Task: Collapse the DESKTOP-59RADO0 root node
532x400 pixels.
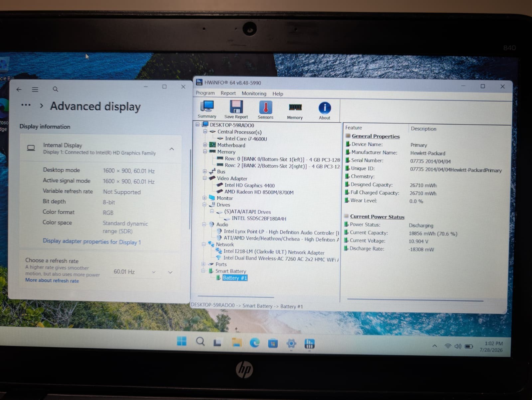Action: point(198,125)
